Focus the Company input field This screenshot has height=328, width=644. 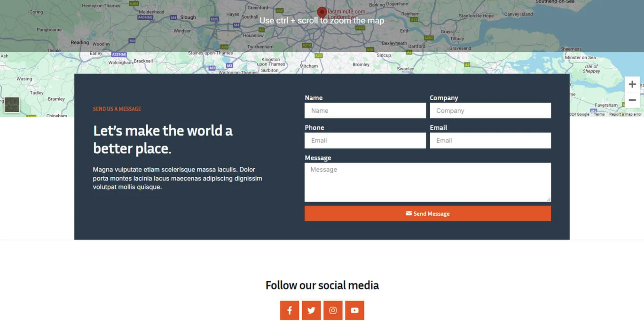[490, 111]
